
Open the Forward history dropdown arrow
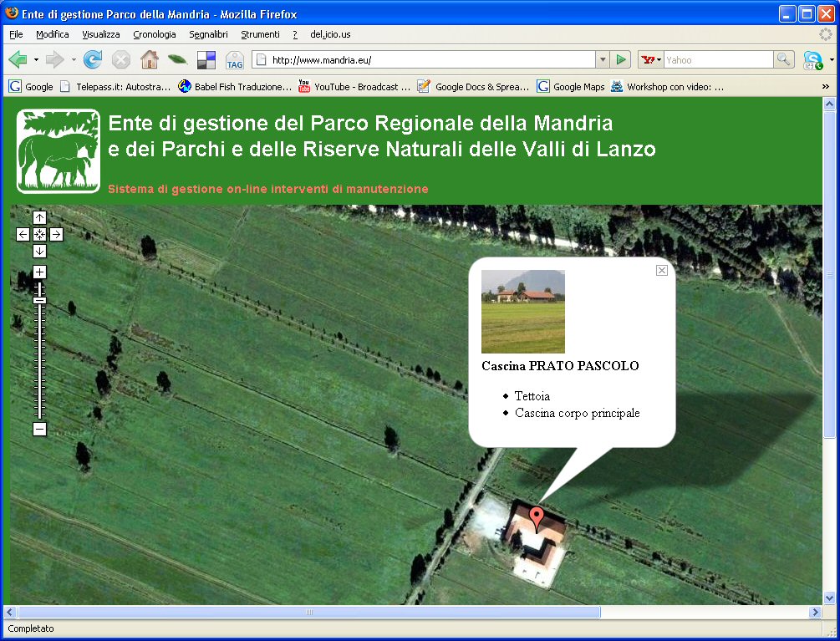(x=74, y=60)
